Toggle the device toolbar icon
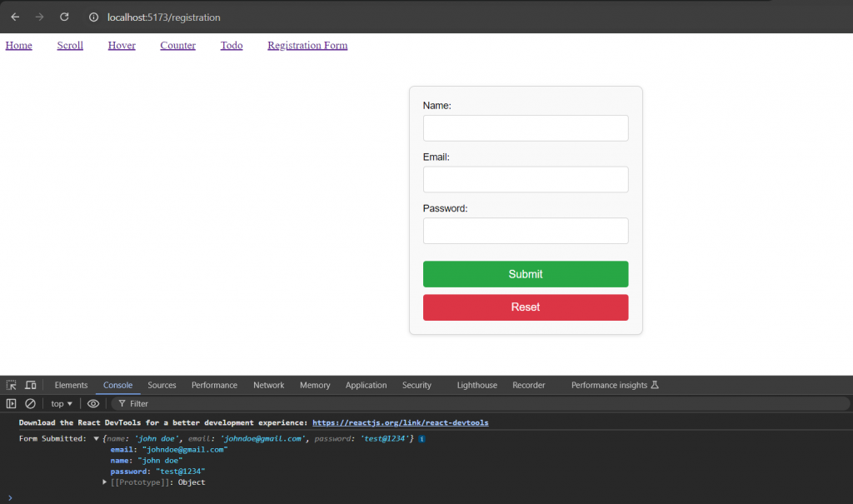853x504 pixels. point(31,385)
